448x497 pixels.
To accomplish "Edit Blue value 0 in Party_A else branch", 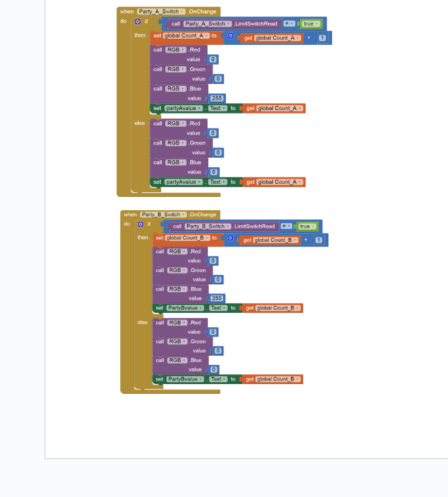I will pos(214,172).
